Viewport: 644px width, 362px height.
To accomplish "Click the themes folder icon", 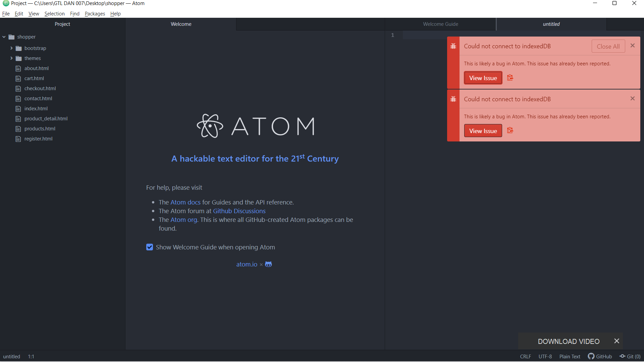I will [19, 58].
